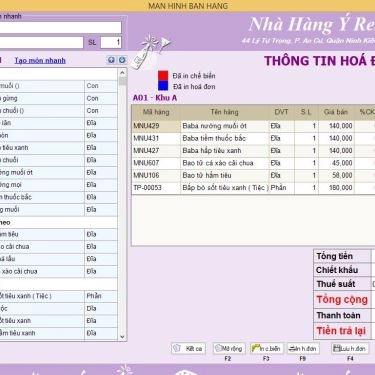
Task: Click the Tổng tiền label
Action: [x=334, y=256]
